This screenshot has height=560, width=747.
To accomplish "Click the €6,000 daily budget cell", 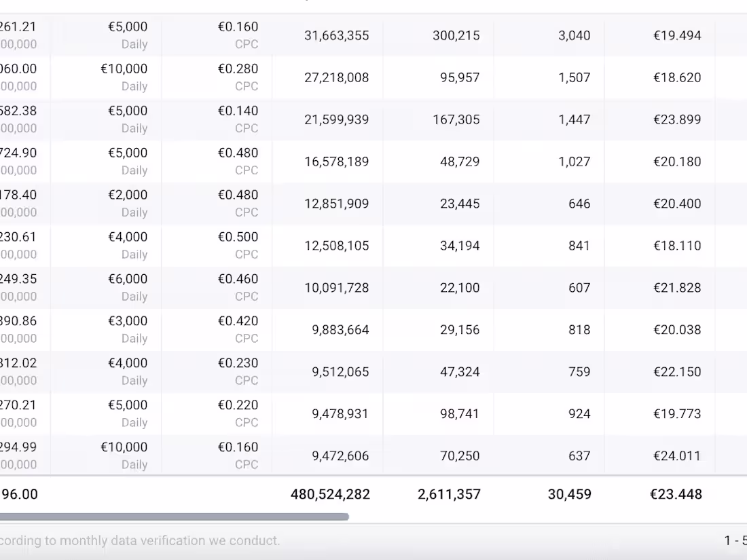I will tap(128, 280).
